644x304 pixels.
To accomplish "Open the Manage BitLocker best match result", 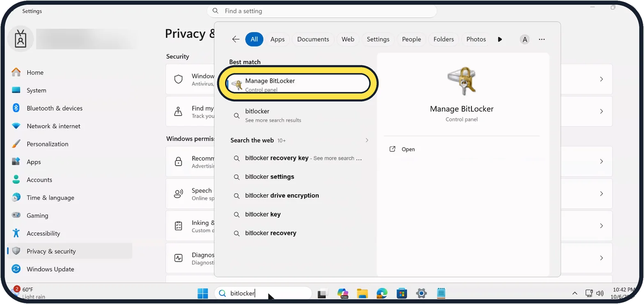I will (x=298, y=84).
